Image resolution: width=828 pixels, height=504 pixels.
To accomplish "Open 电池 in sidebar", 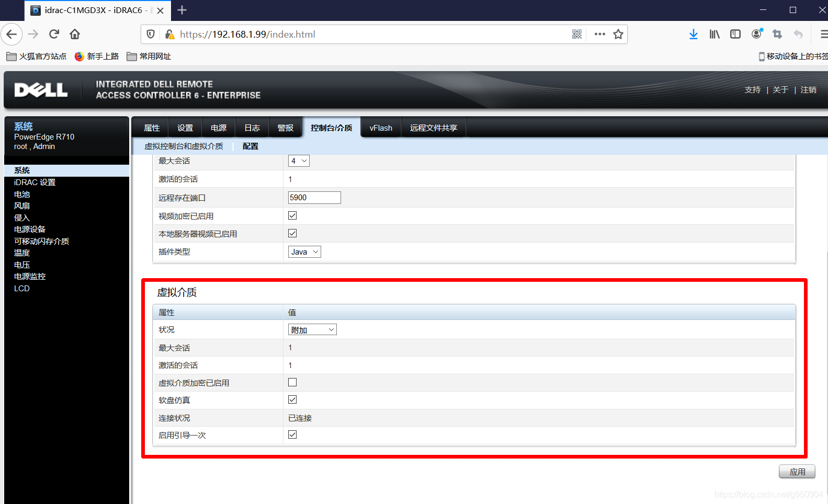I will click(x=22, y=194).
